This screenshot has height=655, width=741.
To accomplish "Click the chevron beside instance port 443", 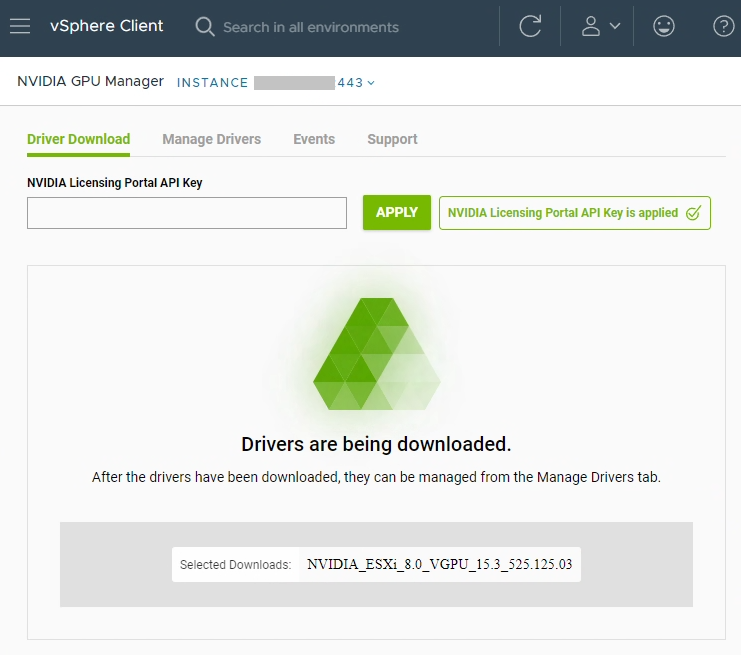I will [371, 83].
